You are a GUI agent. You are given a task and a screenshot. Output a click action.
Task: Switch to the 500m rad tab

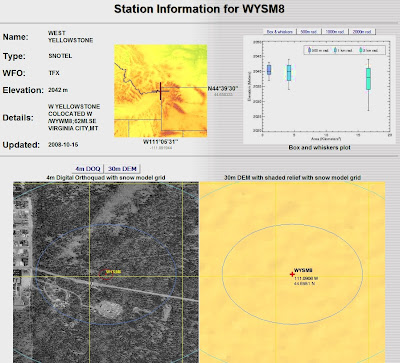pyautogui.click(x=309, y=31)
